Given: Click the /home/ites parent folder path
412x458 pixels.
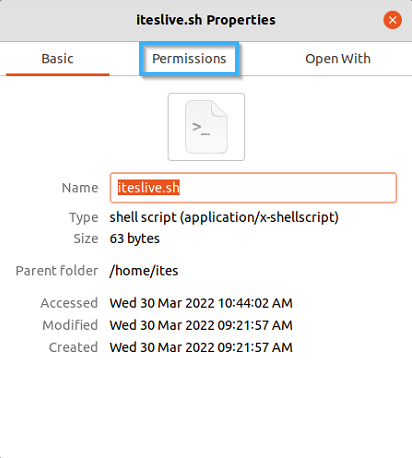Looking at the screenshot, I should tap(144, 271).
